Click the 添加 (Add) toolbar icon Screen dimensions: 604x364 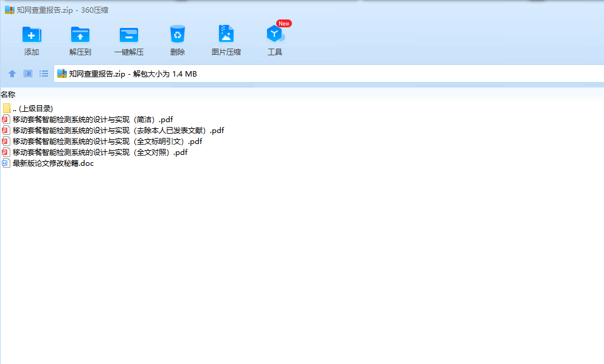[32, 35]
